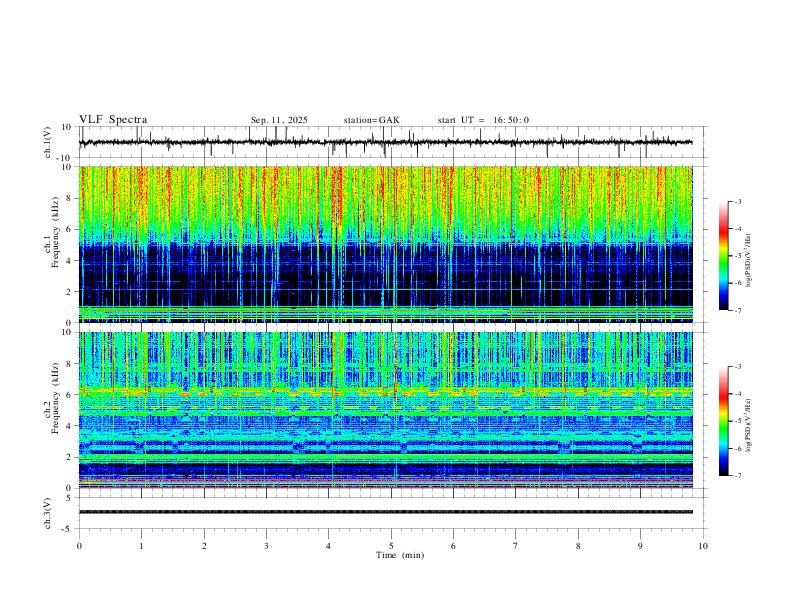This screenshot has width=792, height=612.
Task: Click the "4" kHz tick of ch.1 spectrogram
Action: [x=70, y=261]
